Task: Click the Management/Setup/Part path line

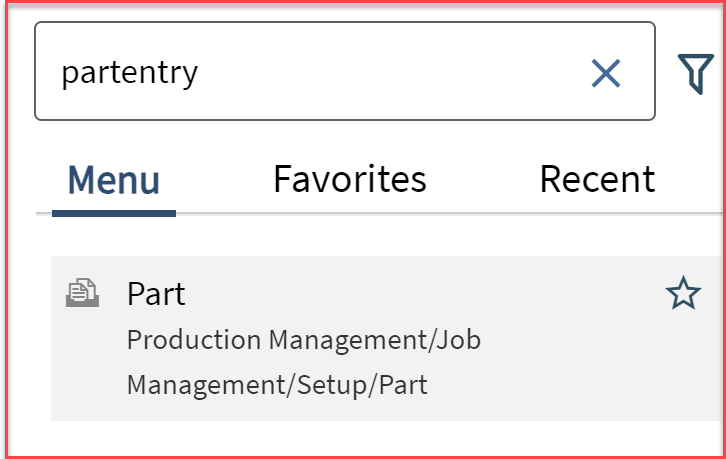Action: [x=277, y=385]
